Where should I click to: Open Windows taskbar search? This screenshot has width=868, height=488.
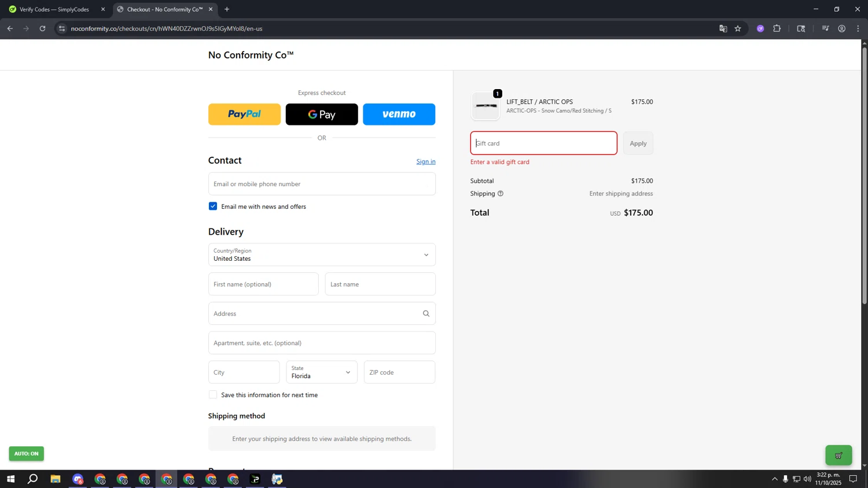click(x=33, y=479)
